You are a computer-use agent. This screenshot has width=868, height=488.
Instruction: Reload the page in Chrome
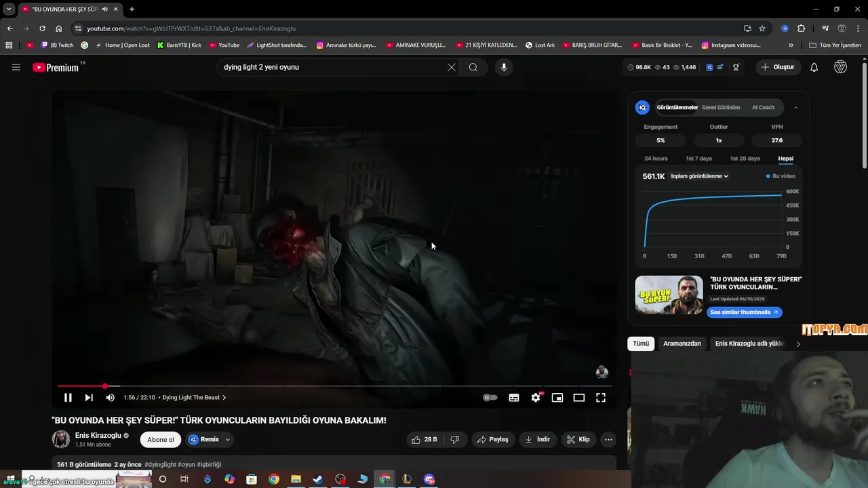[x=42, y=28]
